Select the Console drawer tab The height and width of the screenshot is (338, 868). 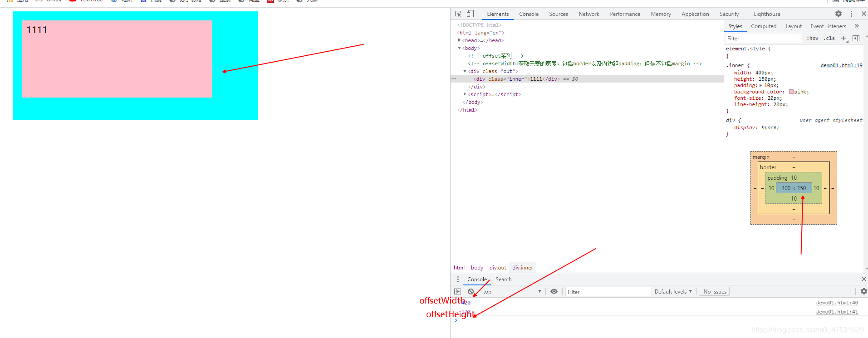[x=477, y=279]
